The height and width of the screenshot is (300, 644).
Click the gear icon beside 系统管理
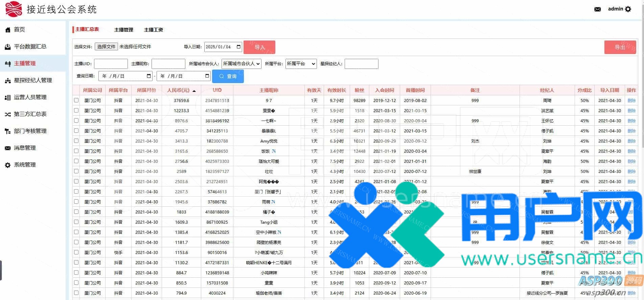click(x=8, y=165)
